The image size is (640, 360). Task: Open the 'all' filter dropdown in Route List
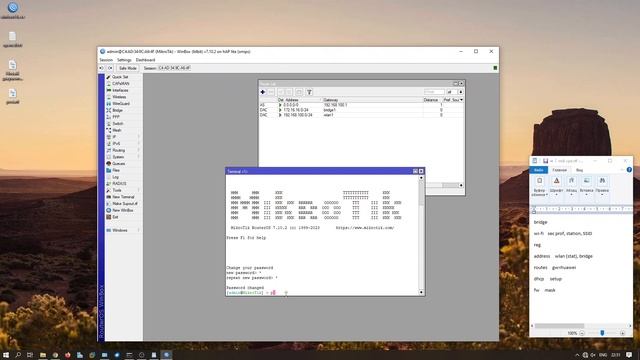click(x=460, y=92)
